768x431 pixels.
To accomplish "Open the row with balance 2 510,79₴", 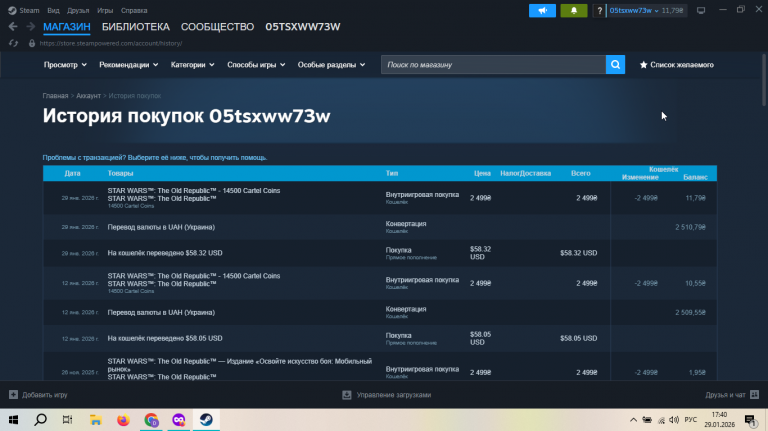I will [380, 227].
